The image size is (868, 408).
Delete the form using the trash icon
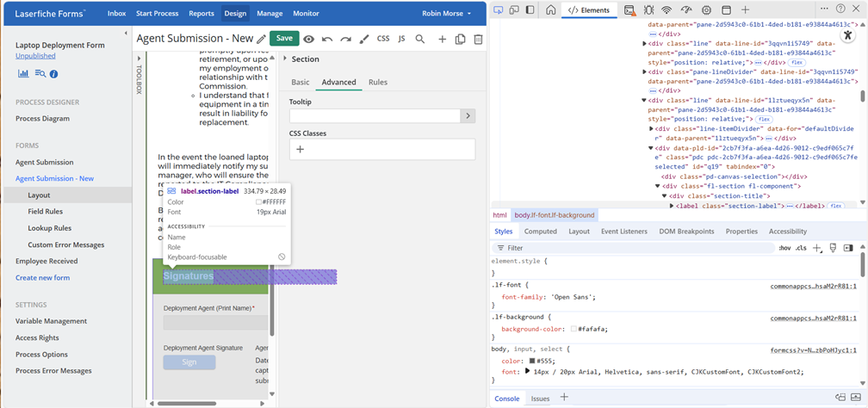click(x=478, y=39)
